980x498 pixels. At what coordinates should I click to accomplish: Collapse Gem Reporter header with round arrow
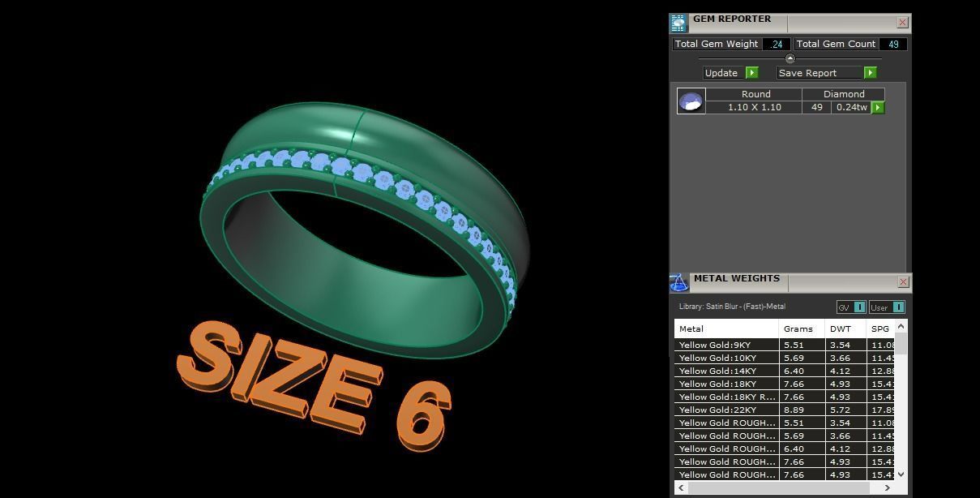click(x=790, y=58)
